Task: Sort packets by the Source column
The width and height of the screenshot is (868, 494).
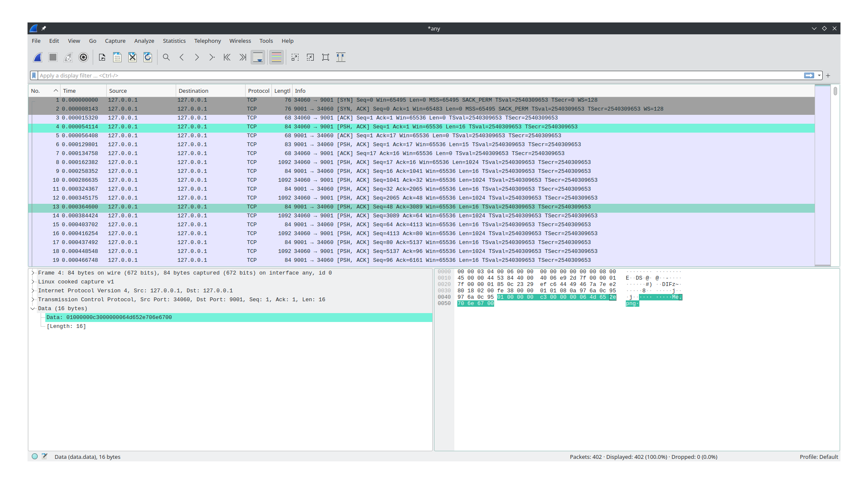Action: coord(141,91)
